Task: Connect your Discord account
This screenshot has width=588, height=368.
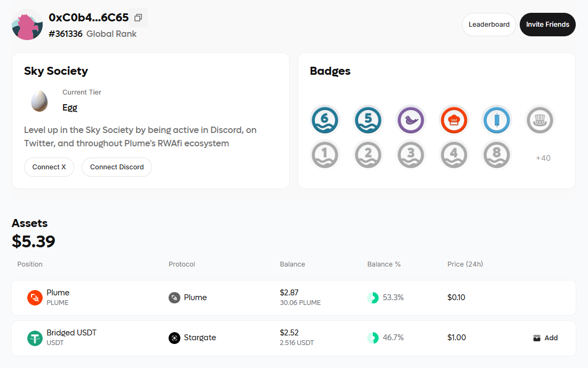Action: tap(117, 167)
